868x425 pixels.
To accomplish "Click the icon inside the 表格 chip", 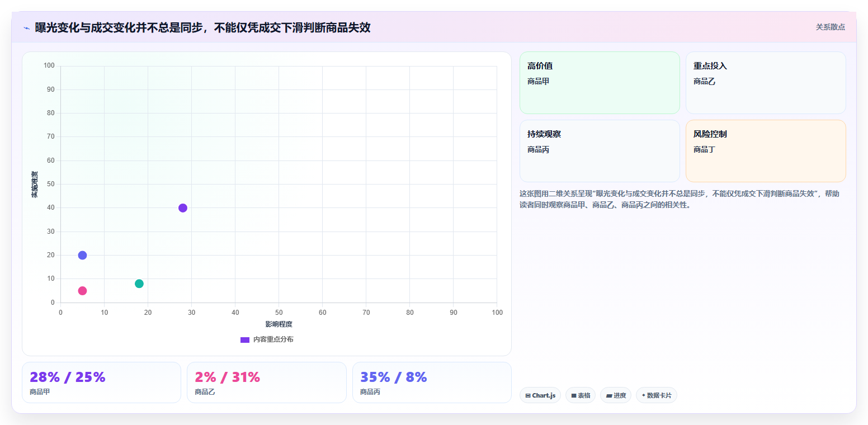I will [574, 395].
